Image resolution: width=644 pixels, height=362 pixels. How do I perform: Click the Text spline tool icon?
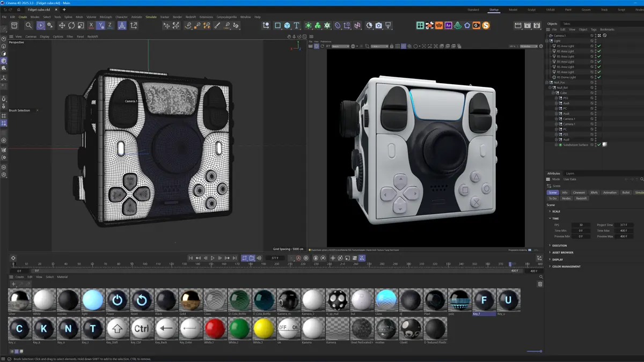coord(296,25)
